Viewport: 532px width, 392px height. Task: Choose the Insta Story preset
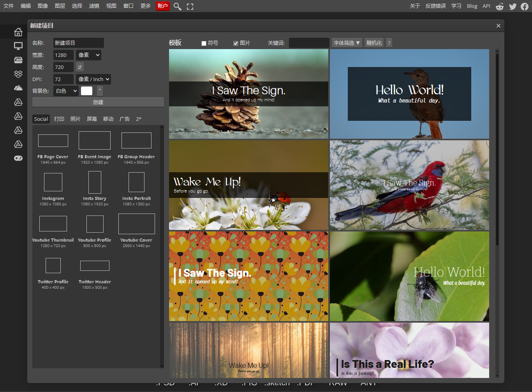point(95,189)
